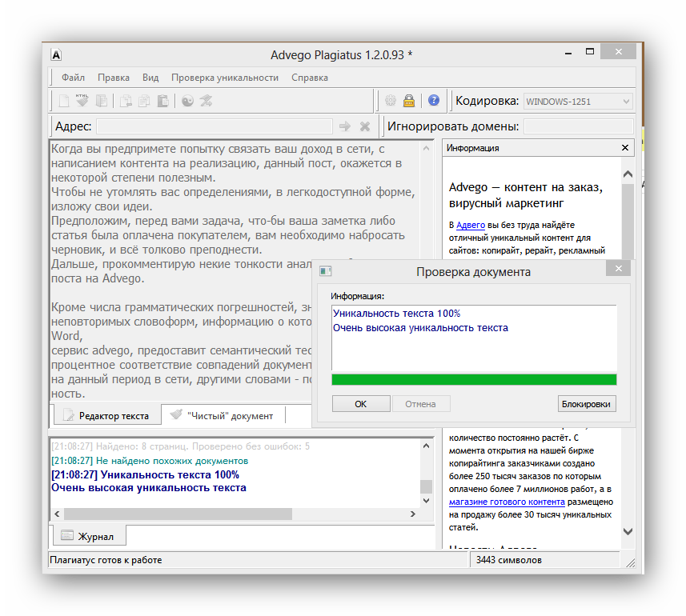Screen dimensions: 686x616
Task: Click the info panel's scroll up arrow
Action: click(628, 174)
